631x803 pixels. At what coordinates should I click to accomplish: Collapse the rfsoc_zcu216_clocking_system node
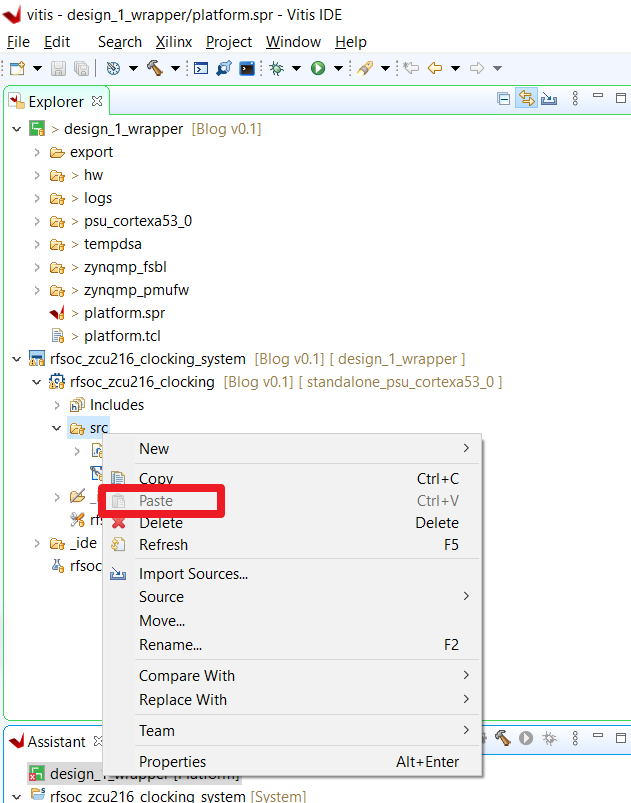(16, 359)
